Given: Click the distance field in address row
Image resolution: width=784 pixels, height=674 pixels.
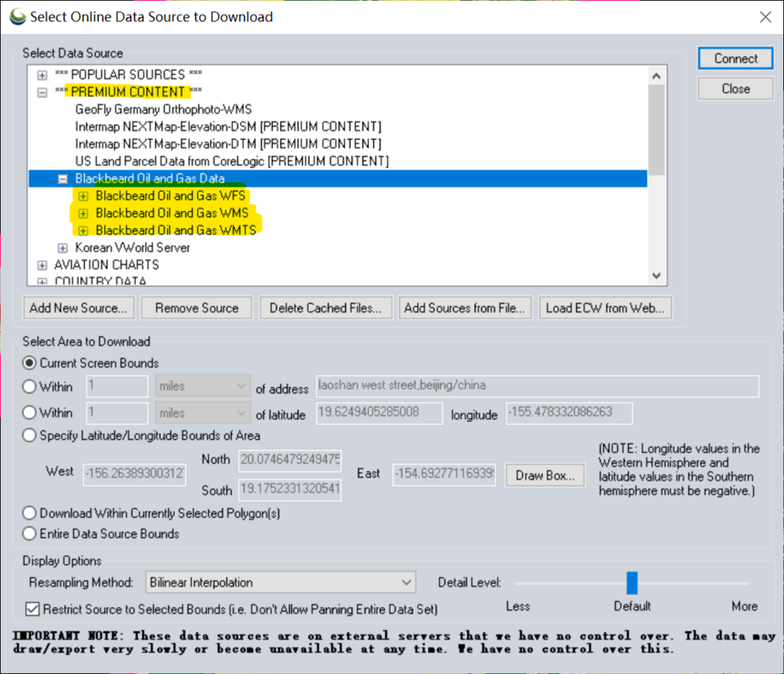Looking at the screenshot, I should point(117,385).
